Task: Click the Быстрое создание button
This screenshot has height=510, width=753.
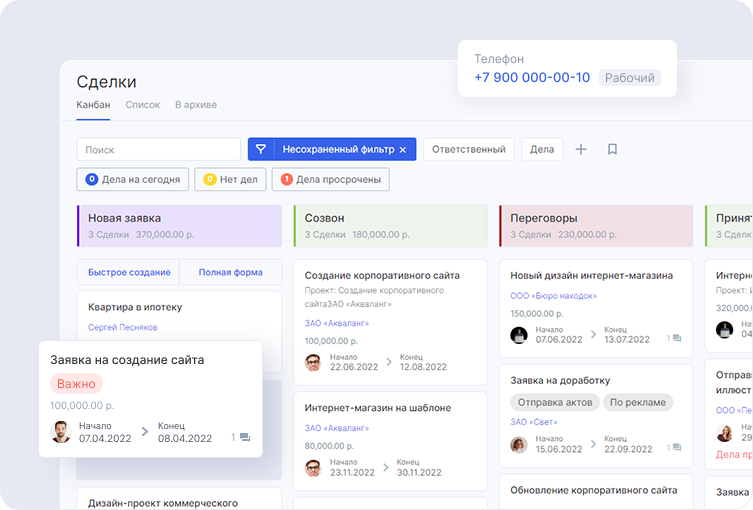Action: point(128,272)
